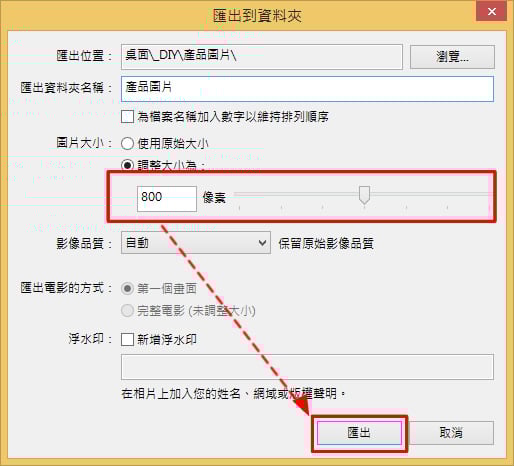Image resolution: width=514 pixels, height=466 pixels.
Task: Click the watermark text input box
Action: (307, 367)
